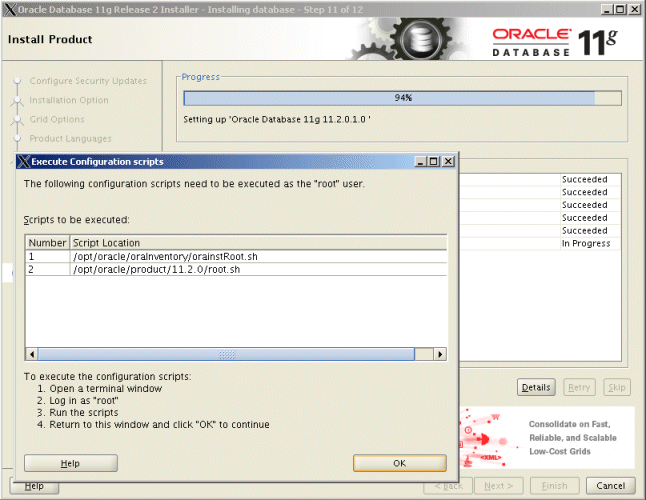Maximize the Execute Configuration scripts dialog
Screen dimensions: 646x500
pyautogui.click(x=433, y=161)
